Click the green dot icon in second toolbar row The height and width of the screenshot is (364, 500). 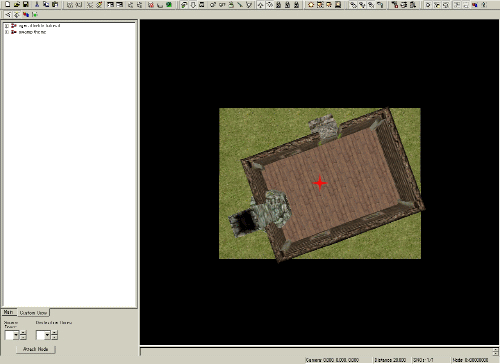pos(35,15)
